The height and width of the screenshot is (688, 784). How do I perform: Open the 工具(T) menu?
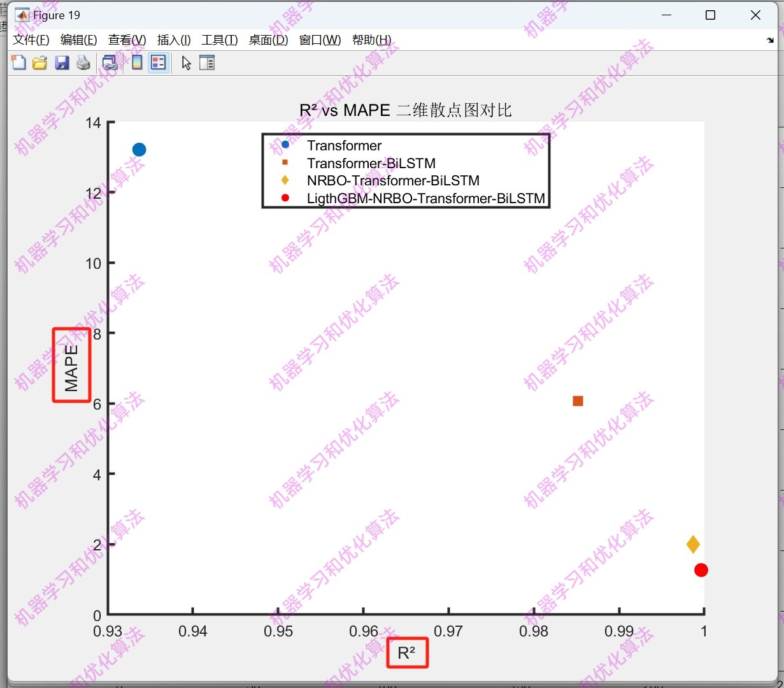(x=219, y=39)
